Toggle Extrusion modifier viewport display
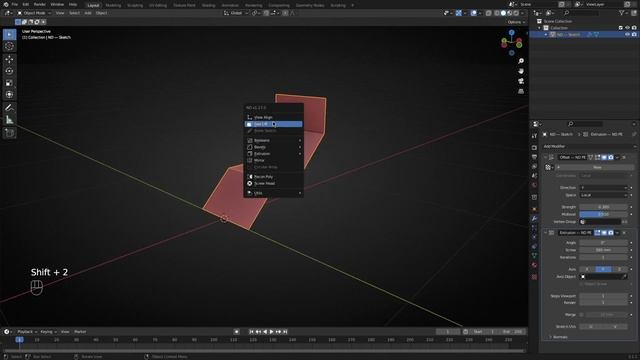The image size is (640, 360). pyautogui.click(x=604, y=233)
